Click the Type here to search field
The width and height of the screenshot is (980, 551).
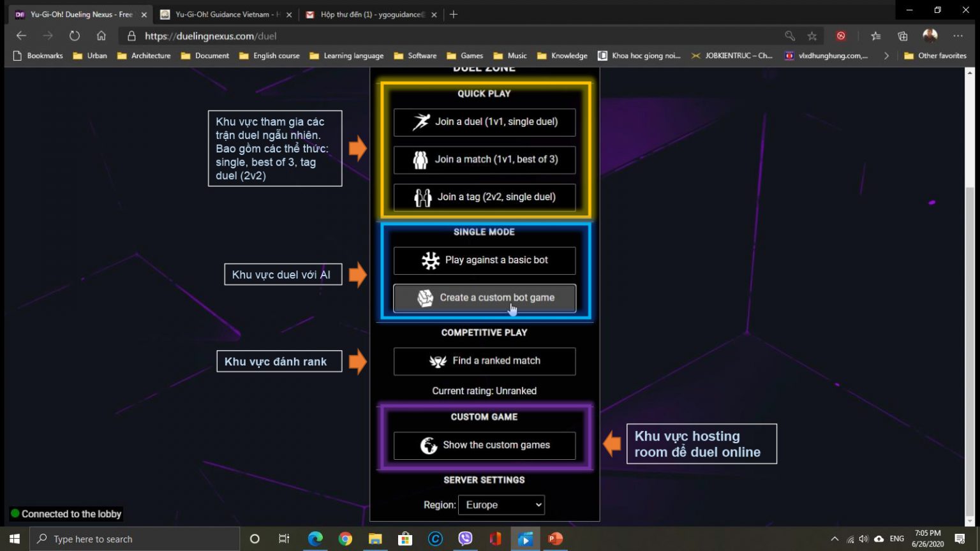pos(128,539)
